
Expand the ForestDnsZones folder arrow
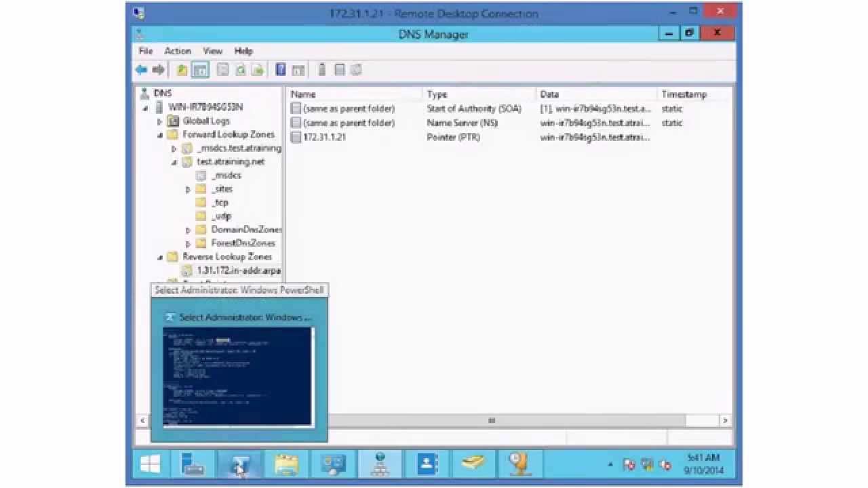(188, 243)
